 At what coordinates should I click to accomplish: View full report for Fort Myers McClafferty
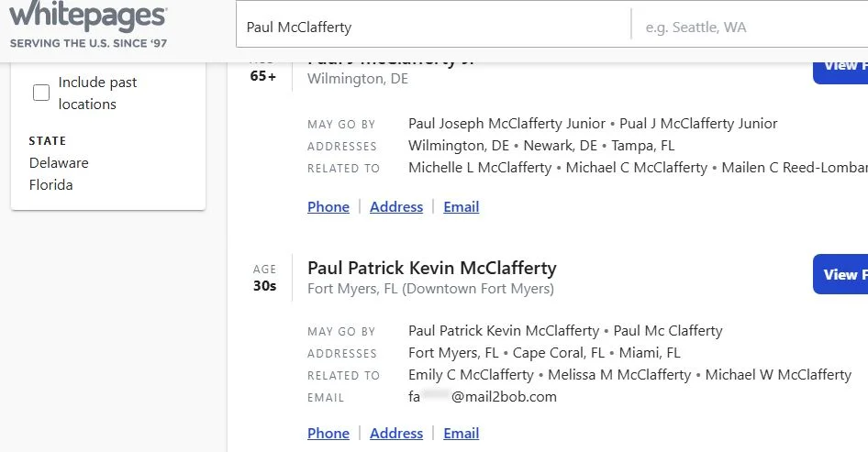840,274
